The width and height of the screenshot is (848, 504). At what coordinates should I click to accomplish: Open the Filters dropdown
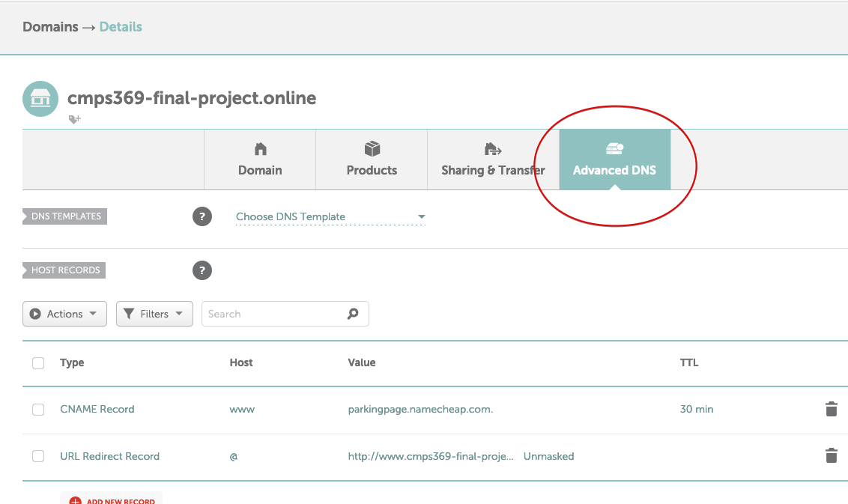154,314
